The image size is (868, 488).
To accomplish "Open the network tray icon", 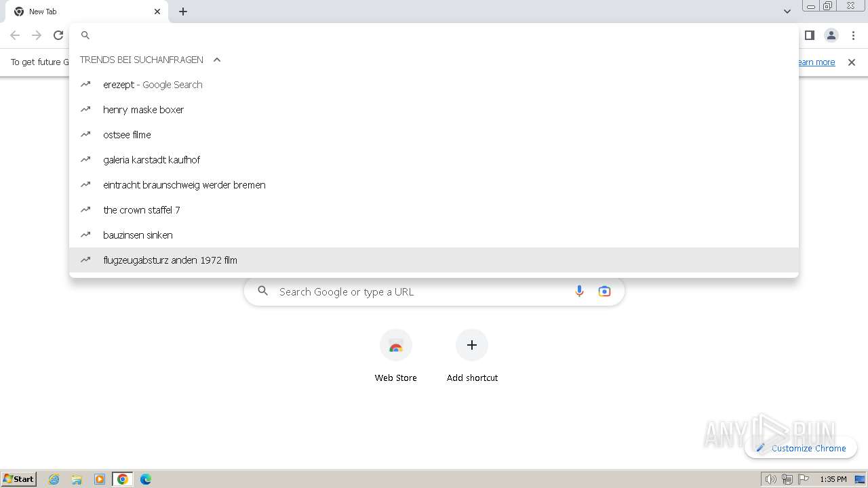I will (x=787, y=479).
